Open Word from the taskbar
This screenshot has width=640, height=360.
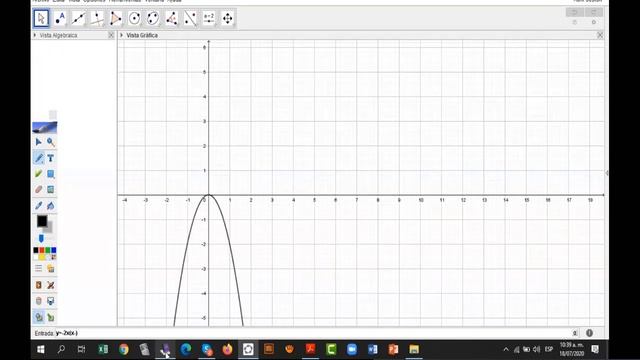pos(373,349)
